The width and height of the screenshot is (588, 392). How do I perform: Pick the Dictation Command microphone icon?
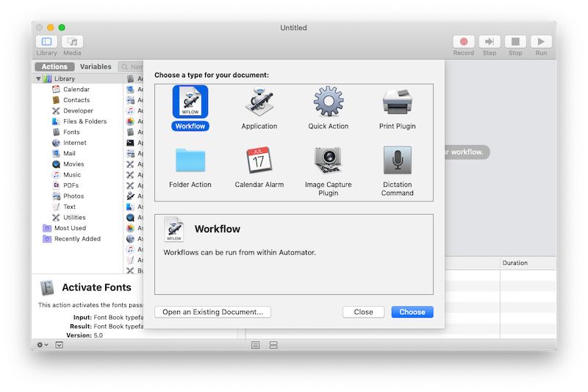[397, 160]
